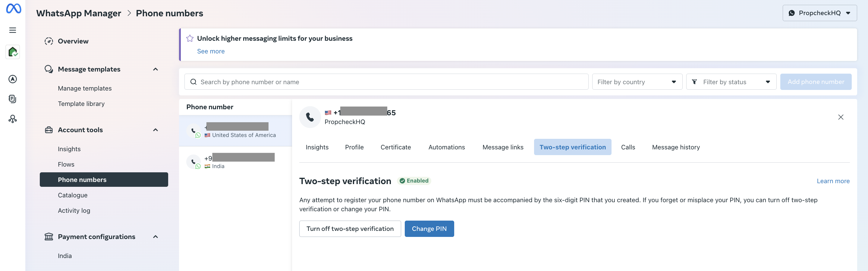The image size is (868, 271).
Task: Open India under Payment configurations
Action: 65,256
